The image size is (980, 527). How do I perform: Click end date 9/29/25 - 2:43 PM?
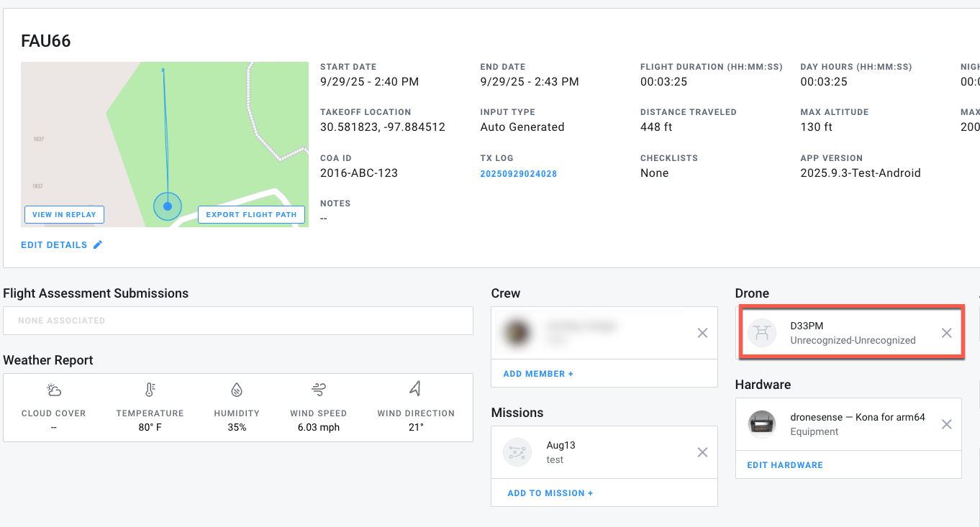(x=530, y=82)
